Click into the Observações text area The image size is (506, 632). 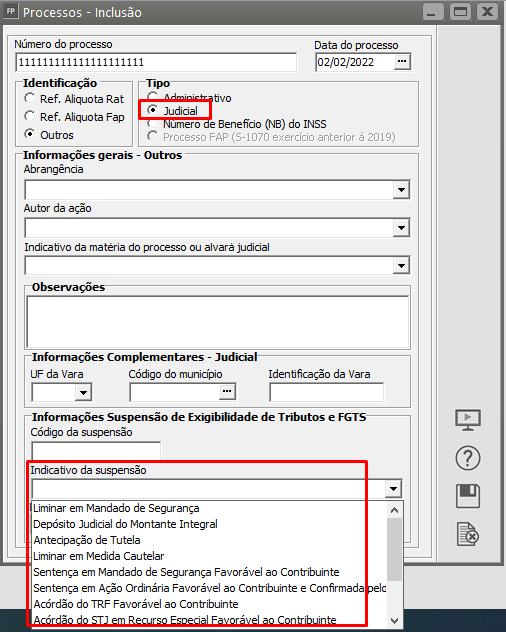218,322
